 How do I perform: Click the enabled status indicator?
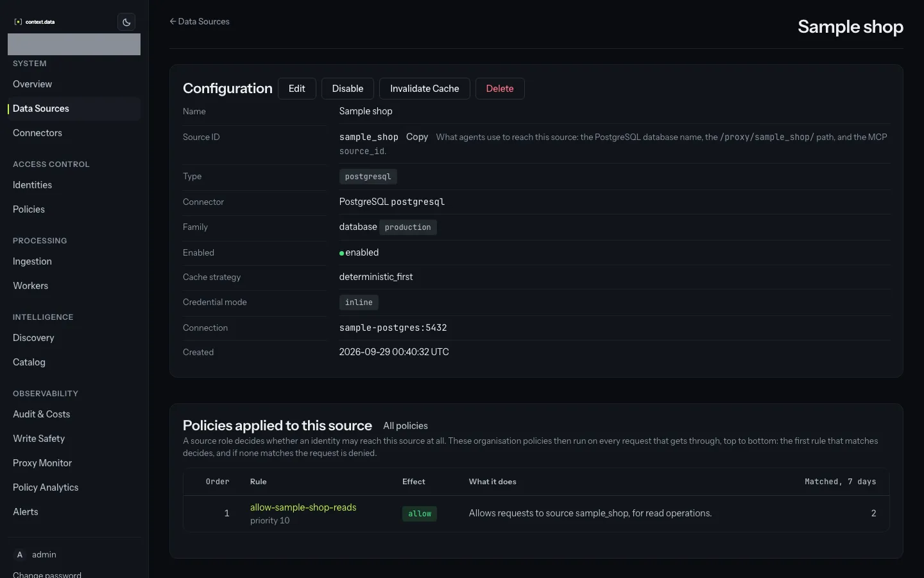point(359,252)
